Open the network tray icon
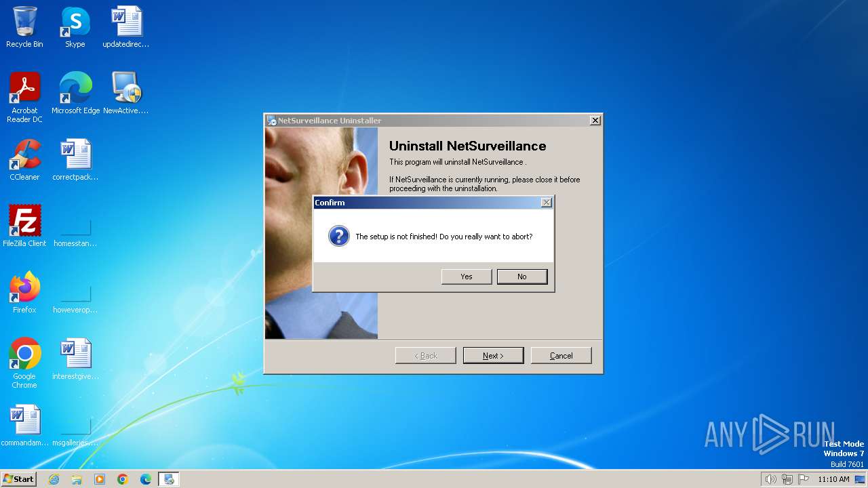Viewport: 868px width, 488px height. tap(787, 479)
